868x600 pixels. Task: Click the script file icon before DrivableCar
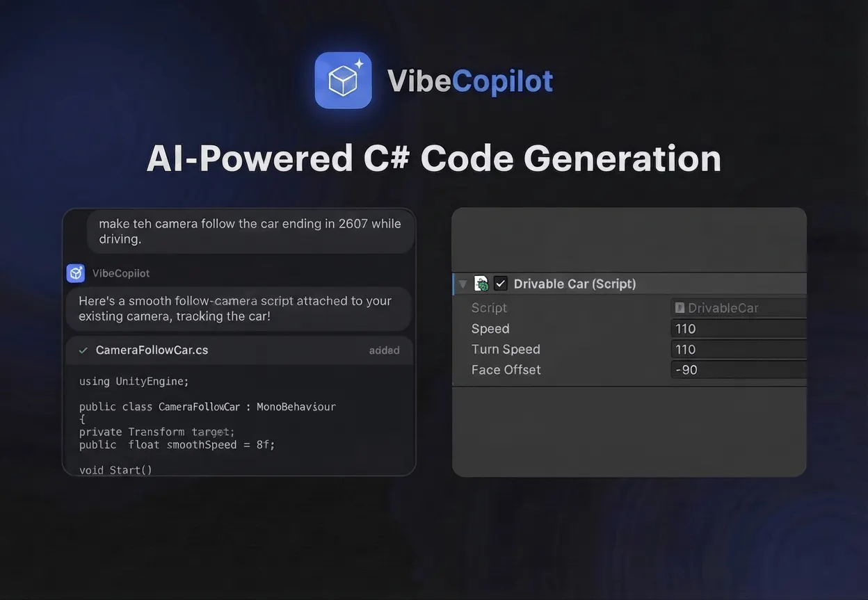click(680, 307)
